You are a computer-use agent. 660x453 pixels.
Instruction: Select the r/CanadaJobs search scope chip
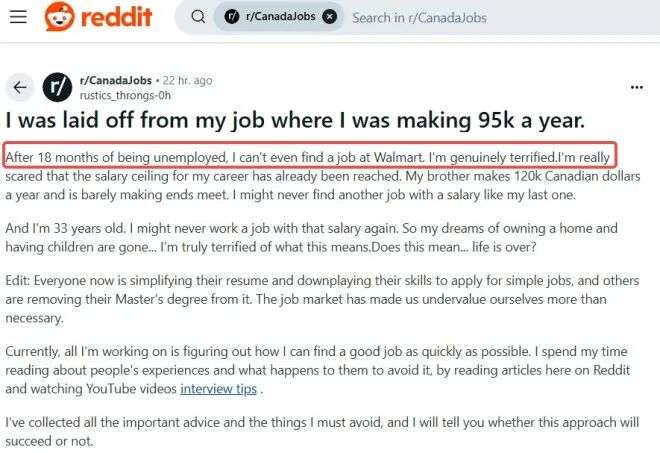tap(277, 17)
